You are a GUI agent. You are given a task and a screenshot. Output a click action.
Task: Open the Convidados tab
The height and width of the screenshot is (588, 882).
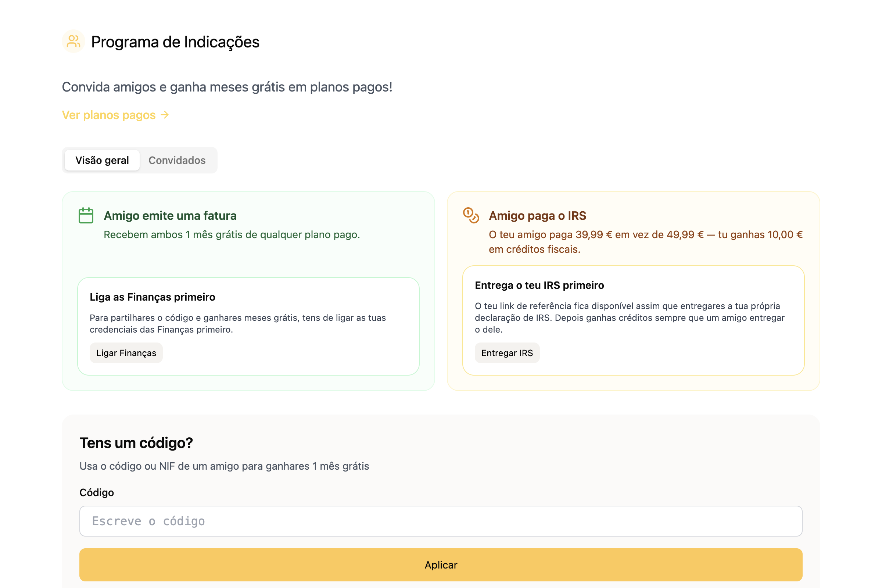tap(177, 160)
